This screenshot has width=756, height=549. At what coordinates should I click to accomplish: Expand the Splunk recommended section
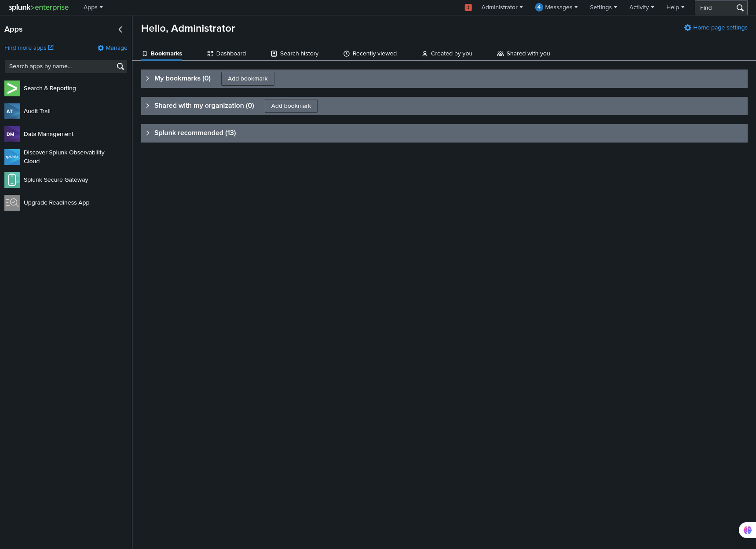coord(148,133)
